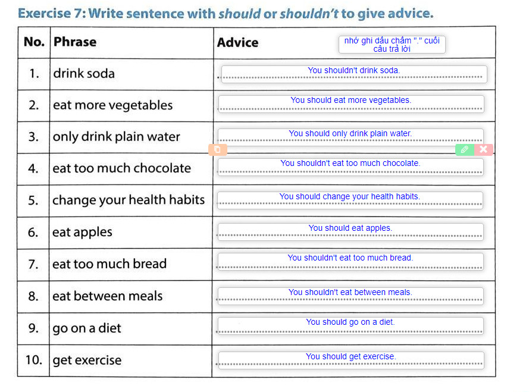This screenshot has width=532, height=392.
Task: Click the eat too much bread answer
Action: (350, 261)
